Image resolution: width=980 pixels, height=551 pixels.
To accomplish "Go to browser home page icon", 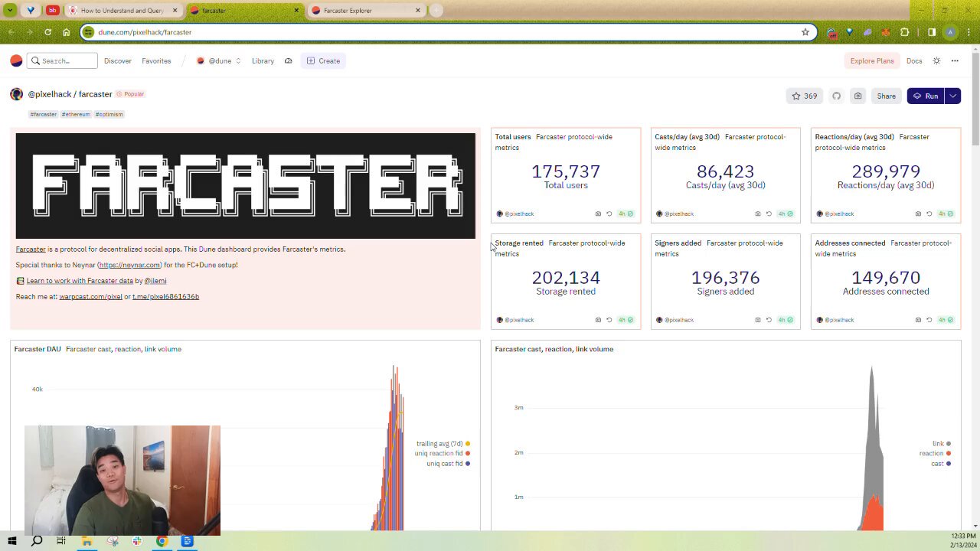I will click(67, 32).
